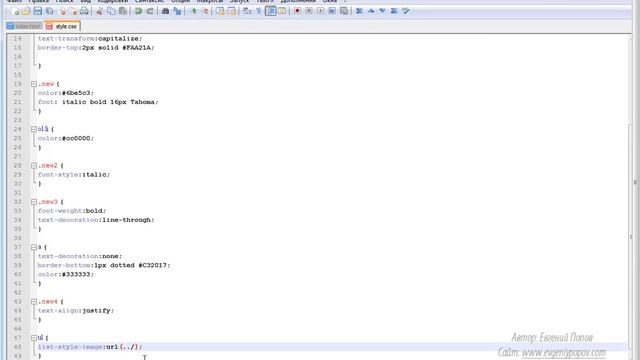Image resolution: width=640 pixels, height=360 pixels.
Task: Create a new file with the New toolbar icon
Action: pos(15,11)
